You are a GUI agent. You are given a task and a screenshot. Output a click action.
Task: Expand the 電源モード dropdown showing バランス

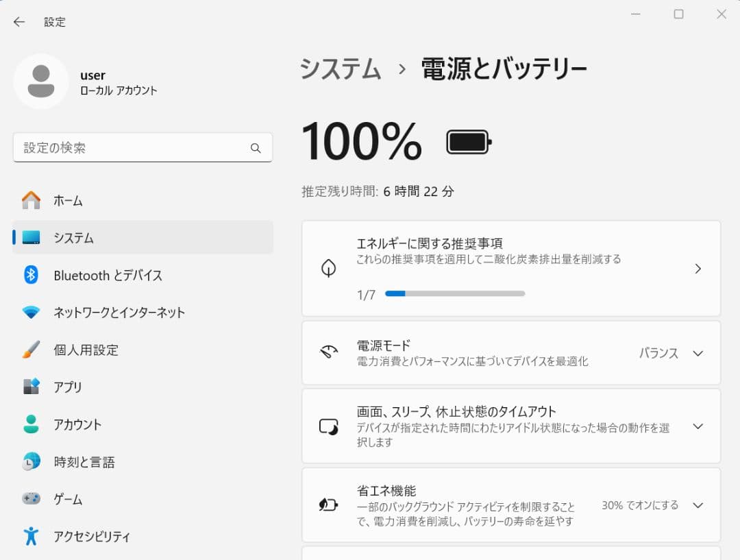pyautogui.click(x=698, y=353)
